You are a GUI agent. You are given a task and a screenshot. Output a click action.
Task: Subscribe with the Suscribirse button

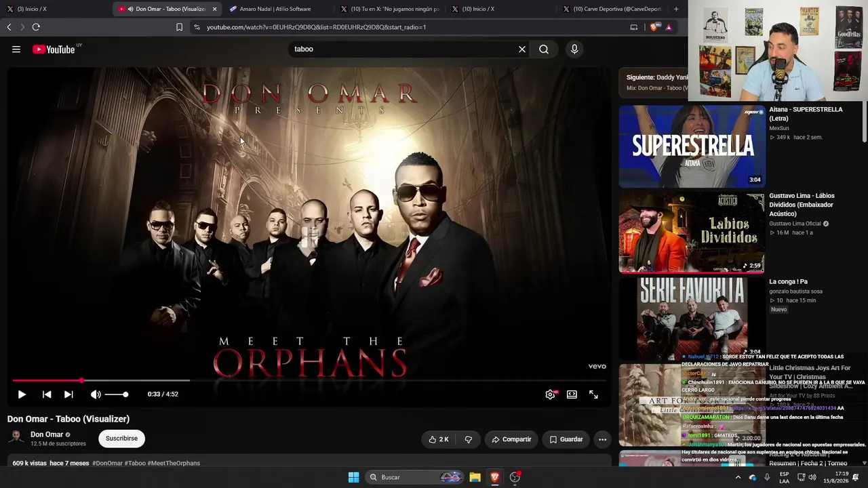pyautogui.click(x=121, y=439)
